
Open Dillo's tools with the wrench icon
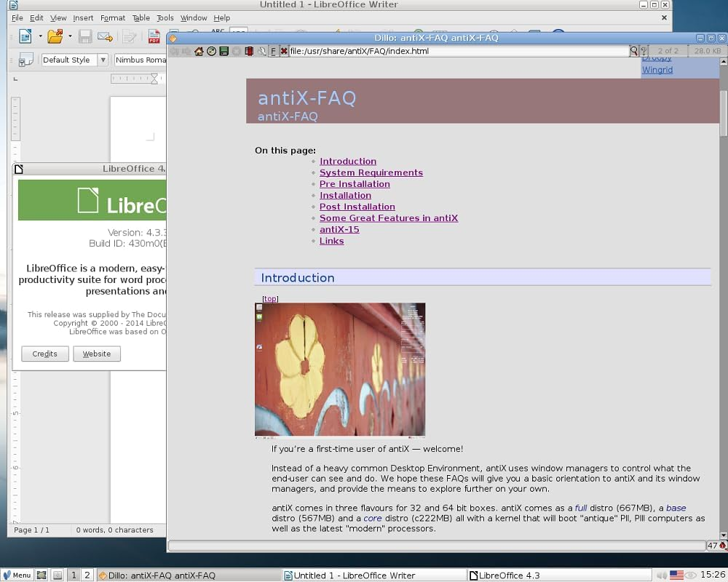click(262, 52)
